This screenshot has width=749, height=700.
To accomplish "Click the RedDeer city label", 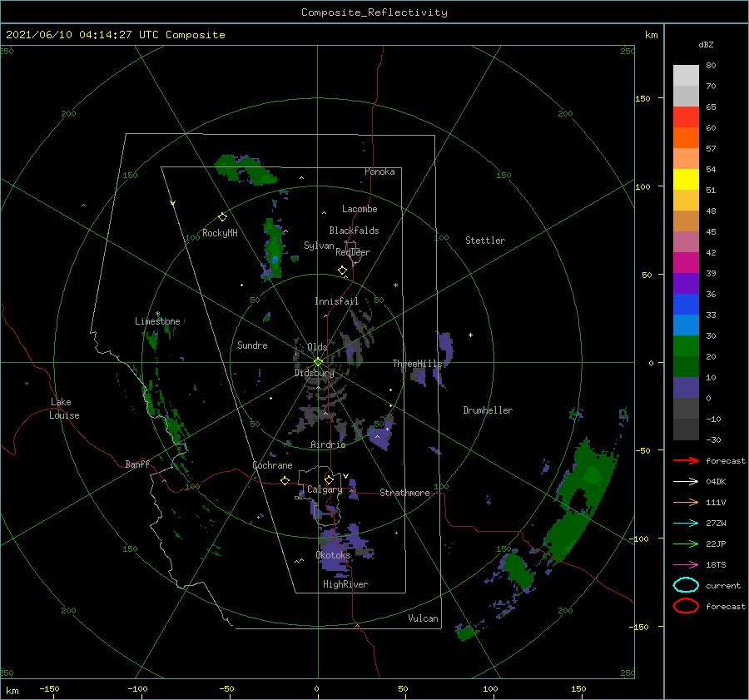I will (353, 252).
